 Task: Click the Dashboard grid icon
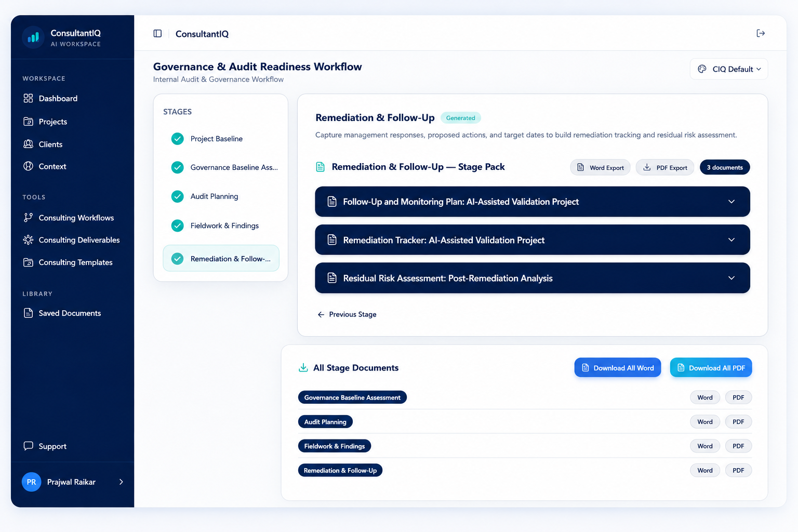pos(28,98)
